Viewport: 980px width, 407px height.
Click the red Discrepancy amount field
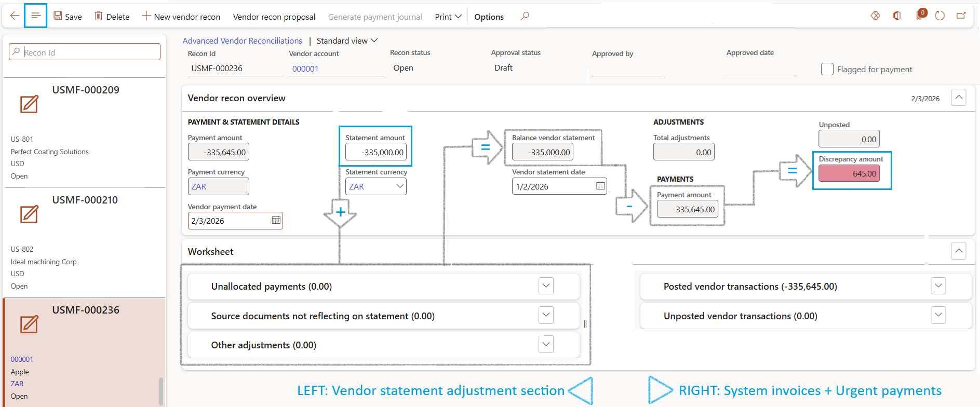[849, 173]
